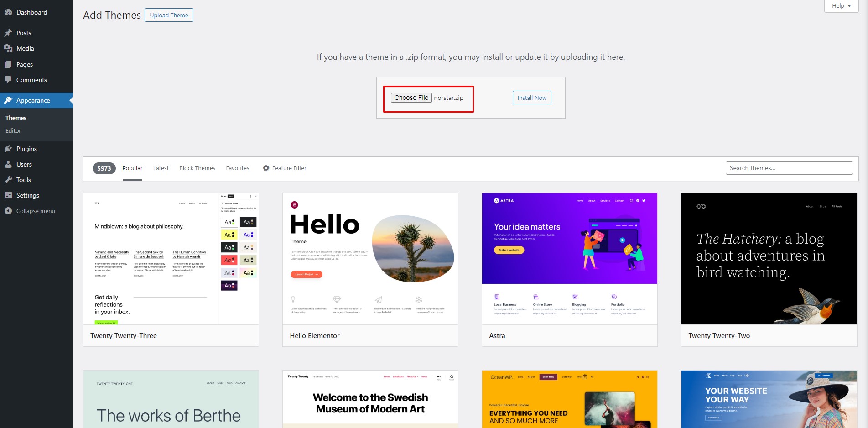Viewport: 868px width, 428px height.
Task: Open the Comments bubble icon
Action: (x=8, y=80)
